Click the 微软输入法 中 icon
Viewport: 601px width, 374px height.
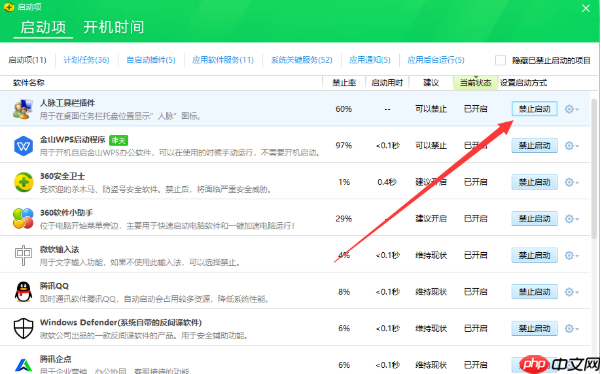pos(23,255)
